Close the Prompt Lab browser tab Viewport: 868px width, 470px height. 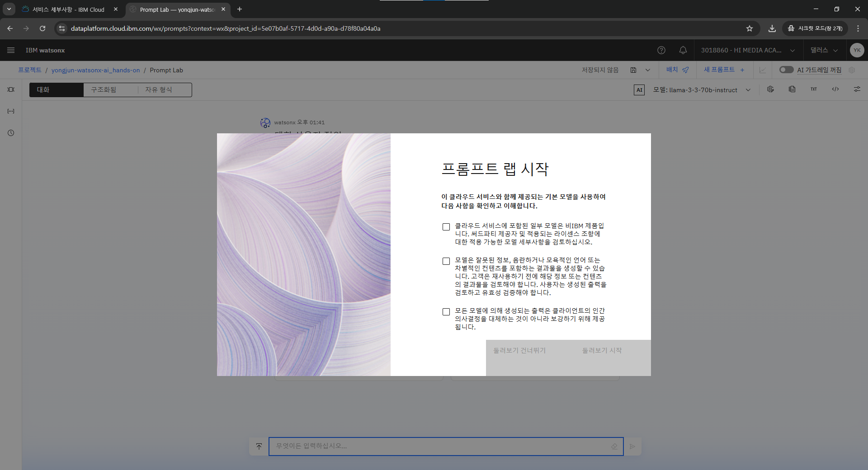pyautogui.click(x=223, y=9)
